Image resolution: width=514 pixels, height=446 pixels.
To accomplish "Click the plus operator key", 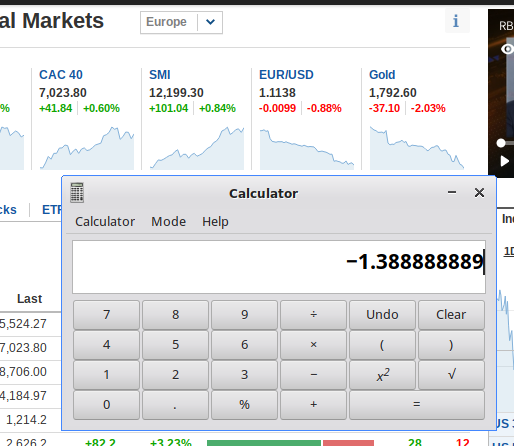I will [x=313, y=405].
